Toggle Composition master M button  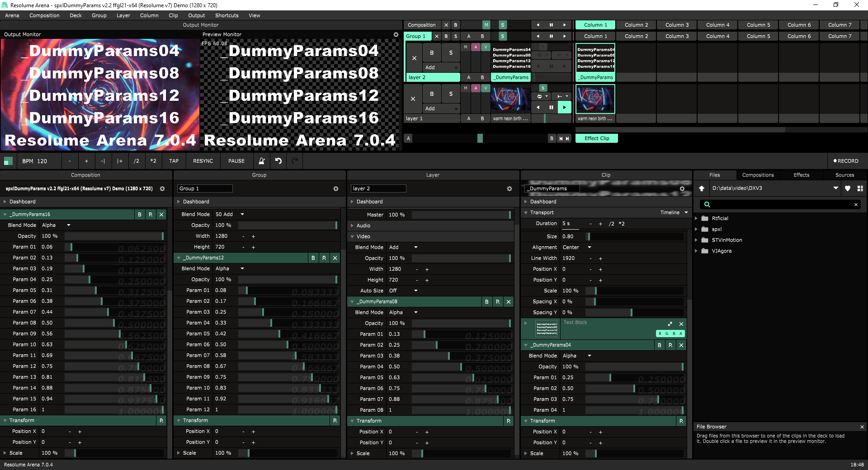pyautogui.click(x=486, y=25)
